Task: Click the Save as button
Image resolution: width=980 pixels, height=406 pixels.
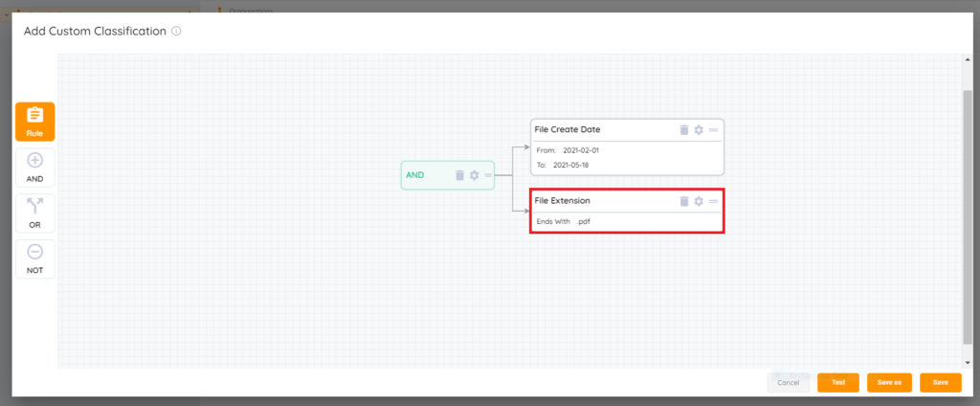Action: 889,382
